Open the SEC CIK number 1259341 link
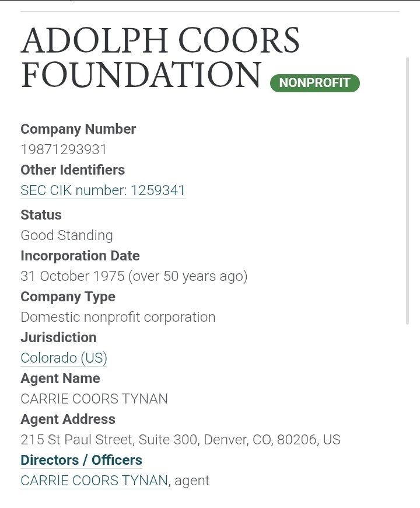 (103, 190)
